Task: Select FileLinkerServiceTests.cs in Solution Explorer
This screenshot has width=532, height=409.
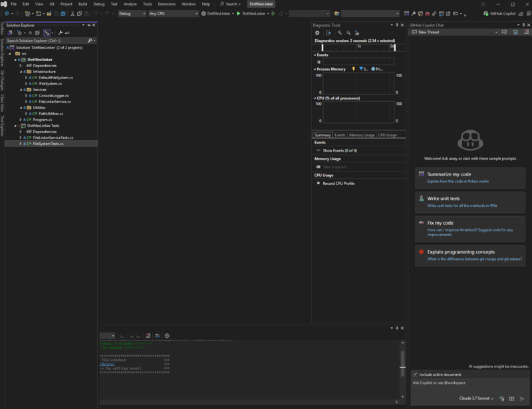Action: [53, 138]
